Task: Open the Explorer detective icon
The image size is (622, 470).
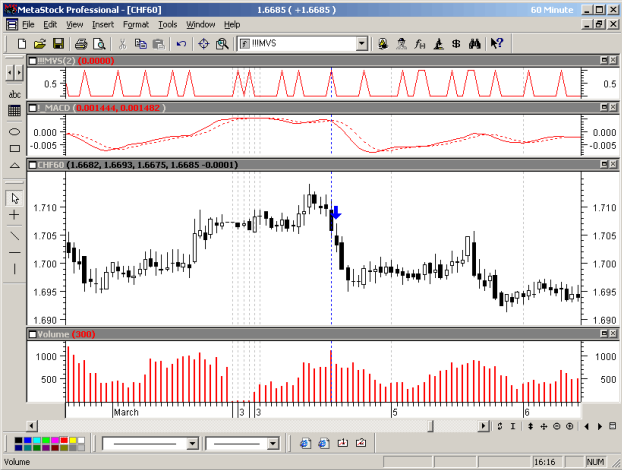Action: pyautogui.click(x=401, y=44)
